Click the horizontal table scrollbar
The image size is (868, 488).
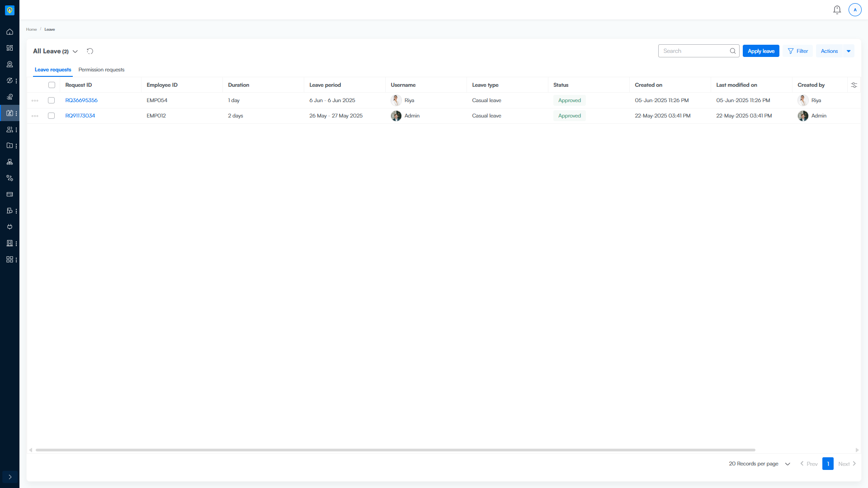(395, 450)
